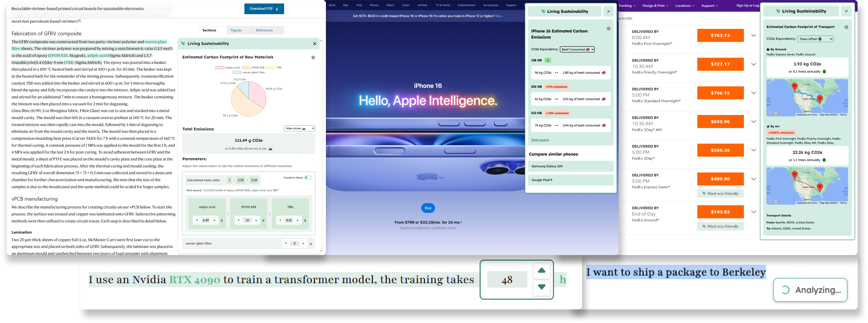
Task: Open the References tab
Action: click(x=264, y=30)
